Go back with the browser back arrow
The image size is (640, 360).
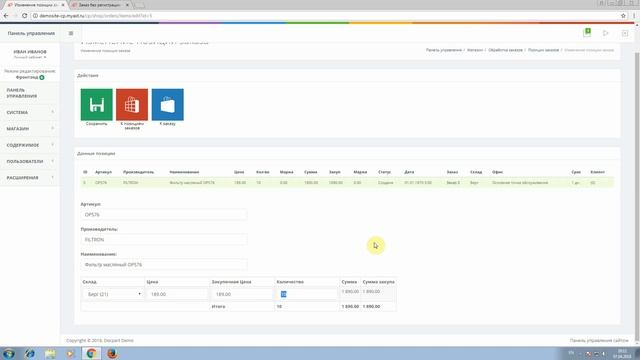[x=6, y=16]
